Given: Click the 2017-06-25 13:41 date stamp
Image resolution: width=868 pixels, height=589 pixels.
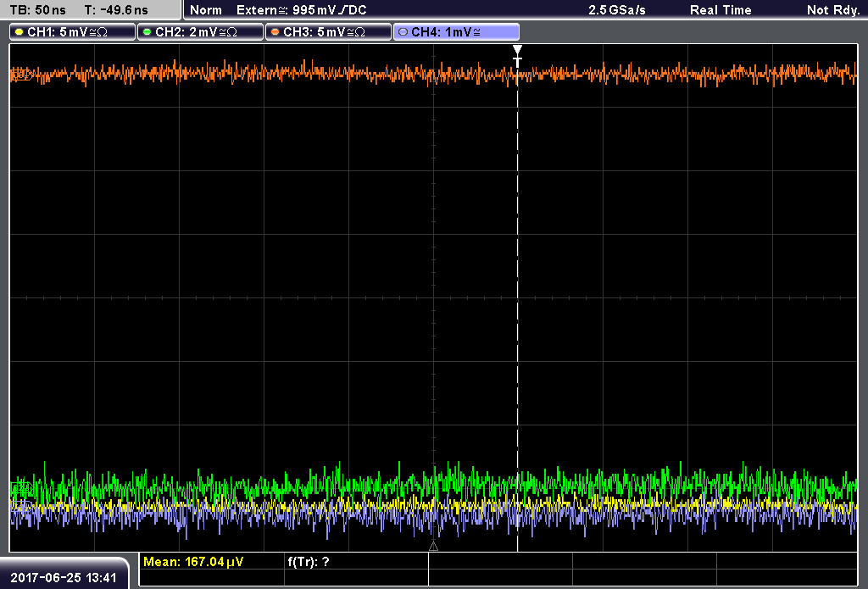Looking at the screenshot, I should [x=64, y=578].
